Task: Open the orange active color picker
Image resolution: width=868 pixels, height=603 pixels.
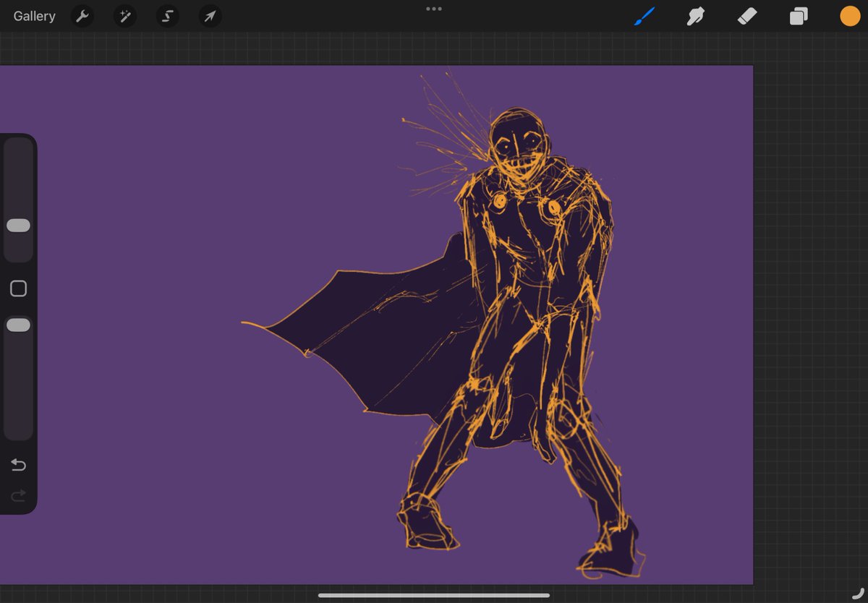Action: tap(850, 16)
